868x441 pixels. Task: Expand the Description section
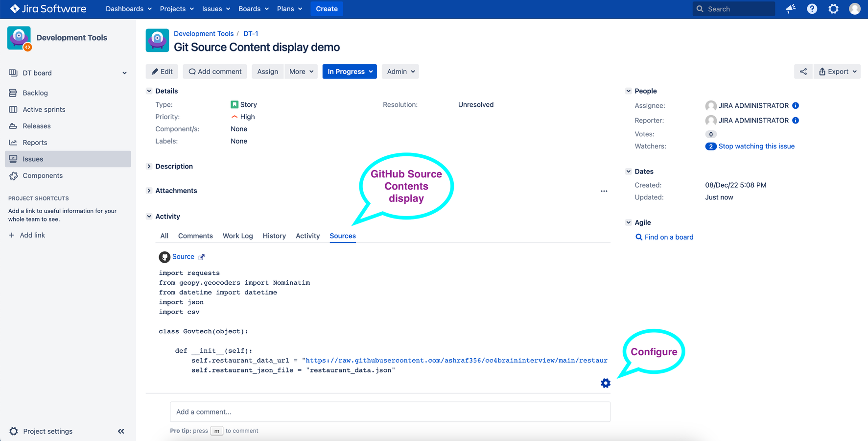coord(149,167)
